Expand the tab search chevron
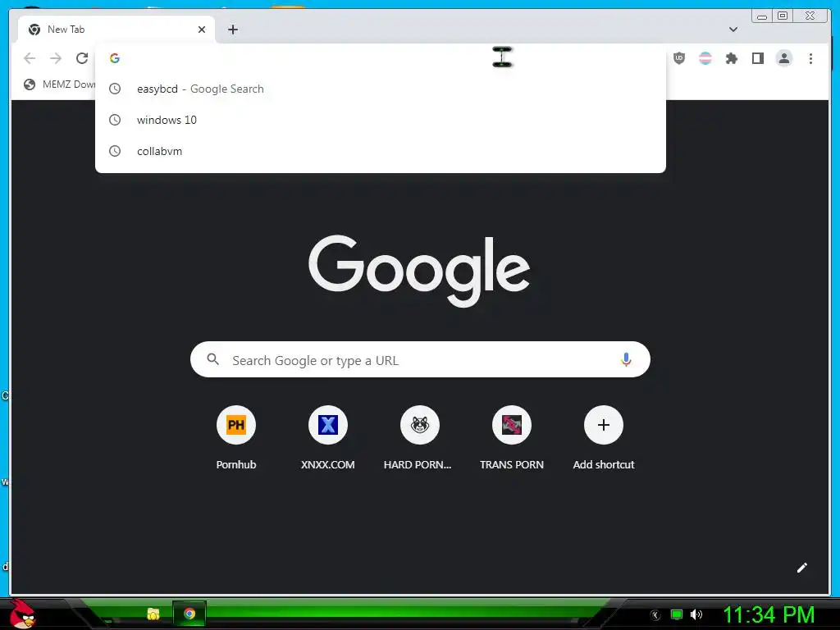Viewport: 840px width, 630px height. coord(733,30)
